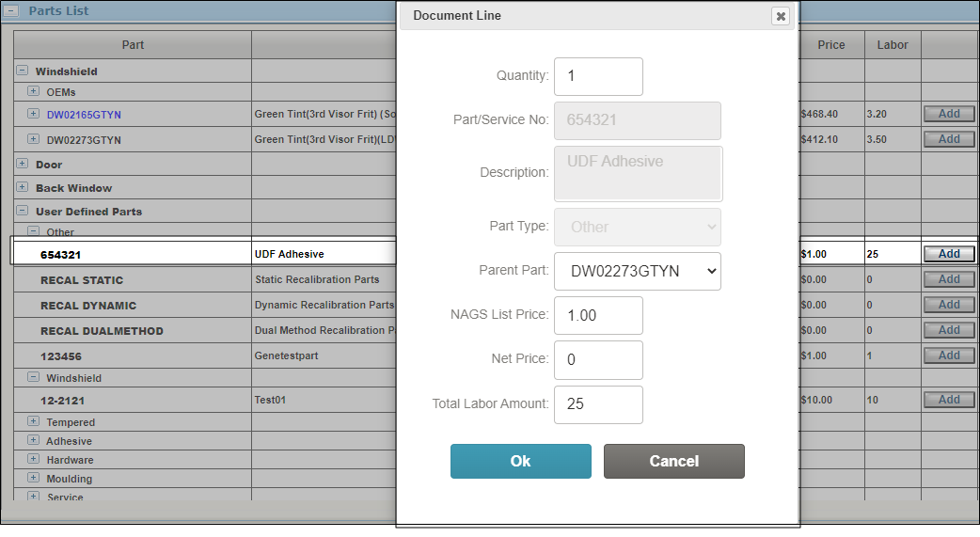Select the 12-2121 part number
The height and width of the screenshot is (537, 980).
pos(62,401)
